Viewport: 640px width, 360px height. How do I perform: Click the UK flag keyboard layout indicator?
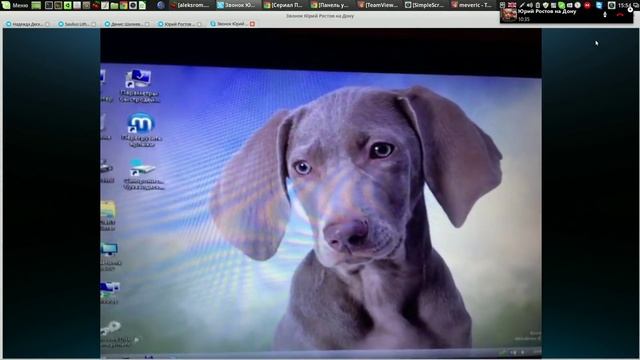(x=512, y=5)
